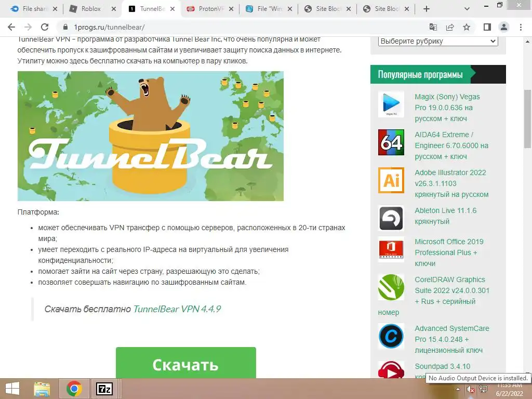Click the Advanced SystemCare icon
This screenshot has width=532, height=399.
tap(391, 336)
